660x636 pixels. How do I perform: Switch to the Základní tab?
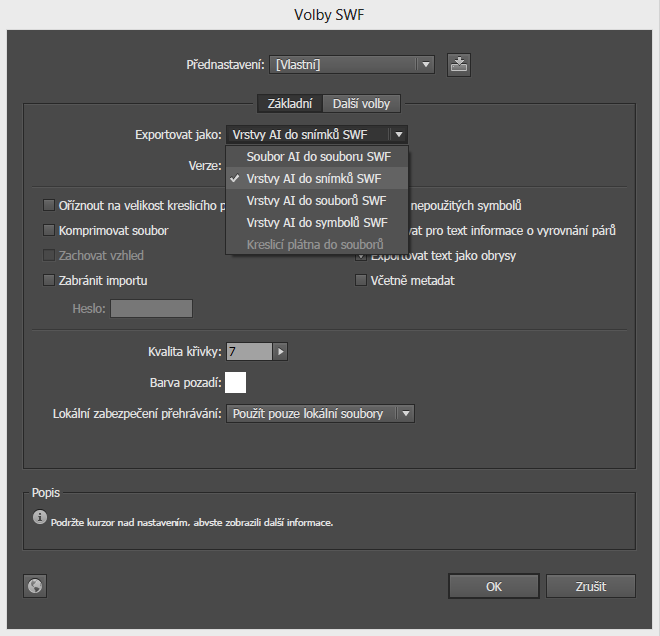click(290, 104)
